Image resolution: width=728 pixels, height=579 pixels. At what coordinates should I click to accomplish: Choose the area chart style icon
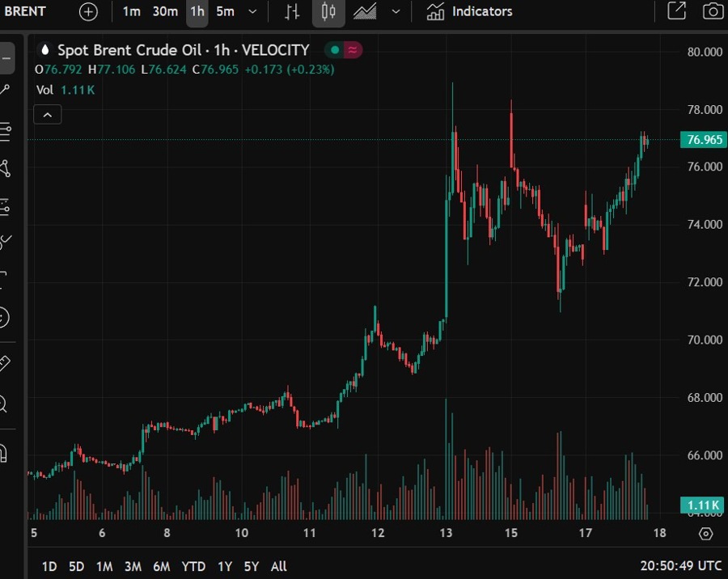coord(365,12)
